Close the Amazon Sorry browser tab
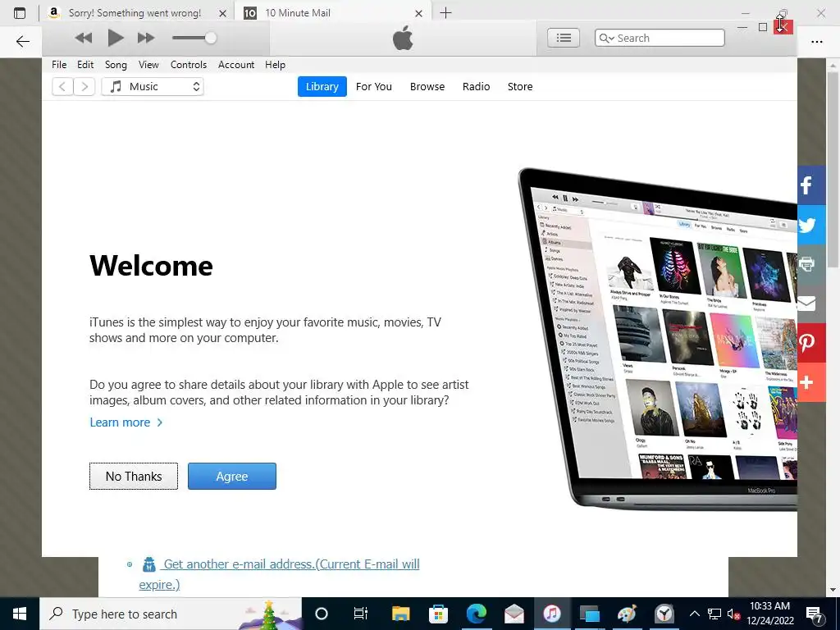Screen dimensions: 840x630 point(223,13)
